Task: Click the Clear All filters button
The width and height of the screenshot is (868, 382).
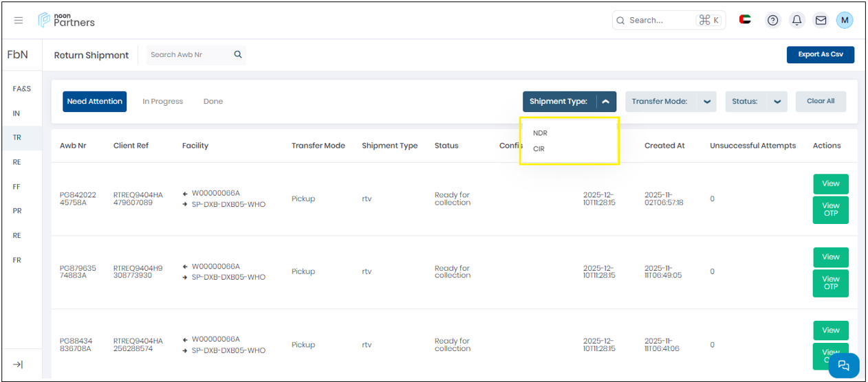Action: click(821, 101)
